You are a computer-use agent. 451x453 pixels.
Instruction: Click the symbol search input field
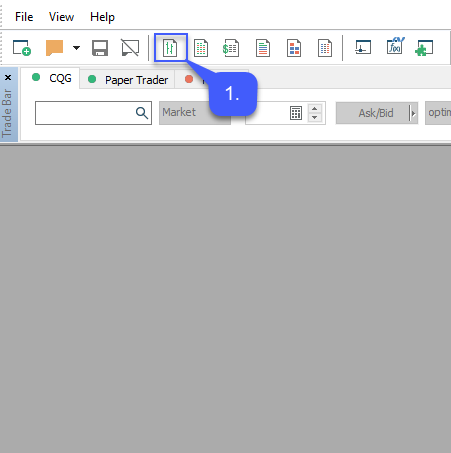pyautogui.click(x=93, y=113)
